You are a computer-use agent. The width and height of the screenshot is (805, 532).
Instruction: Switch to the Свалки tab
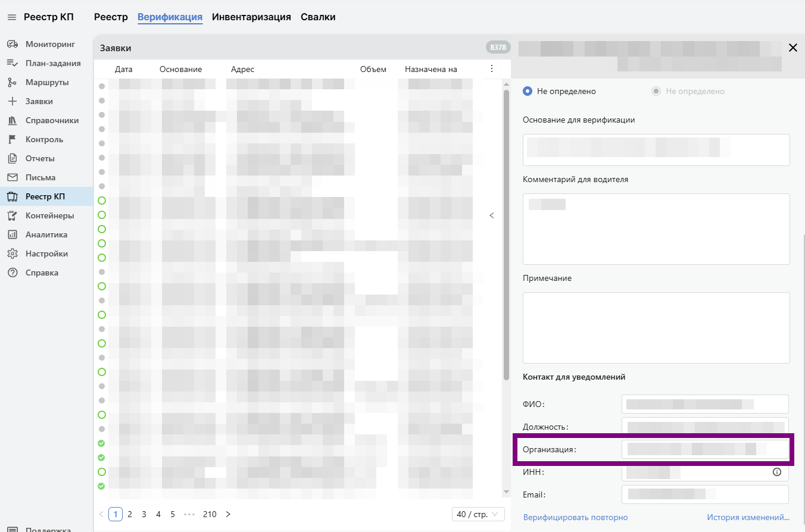pos(318,17)
